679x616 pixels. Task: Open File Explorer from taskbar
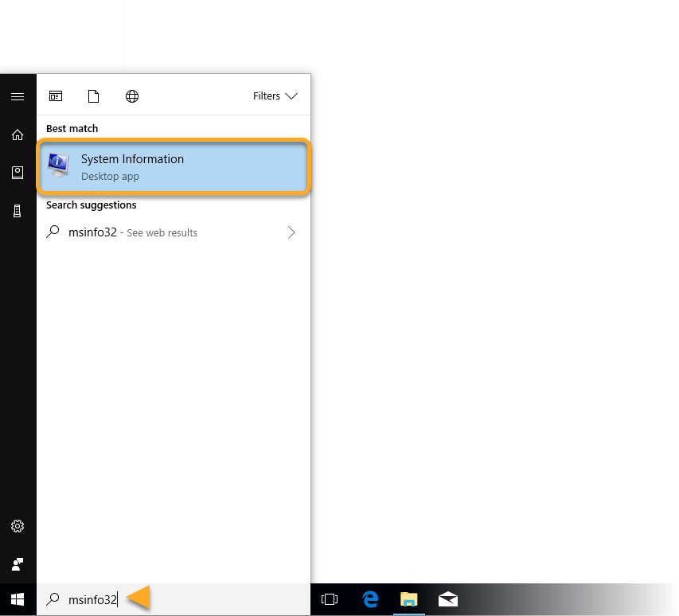[409, 599]
